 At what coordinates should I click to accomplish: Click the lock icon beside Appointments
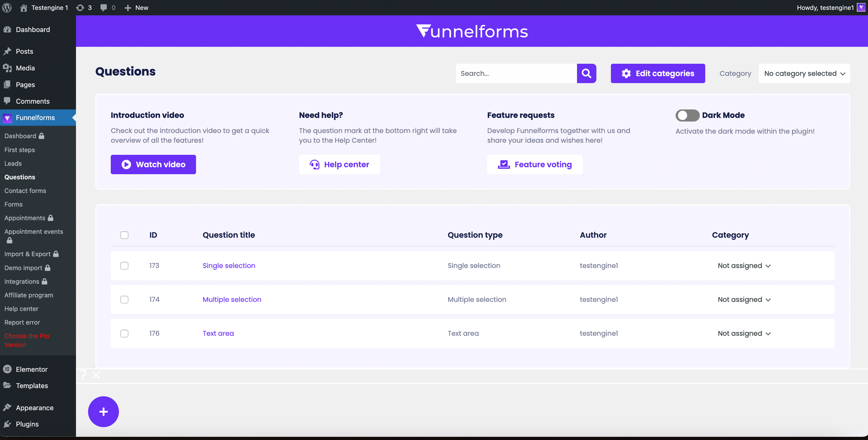(x=51, y=218)
